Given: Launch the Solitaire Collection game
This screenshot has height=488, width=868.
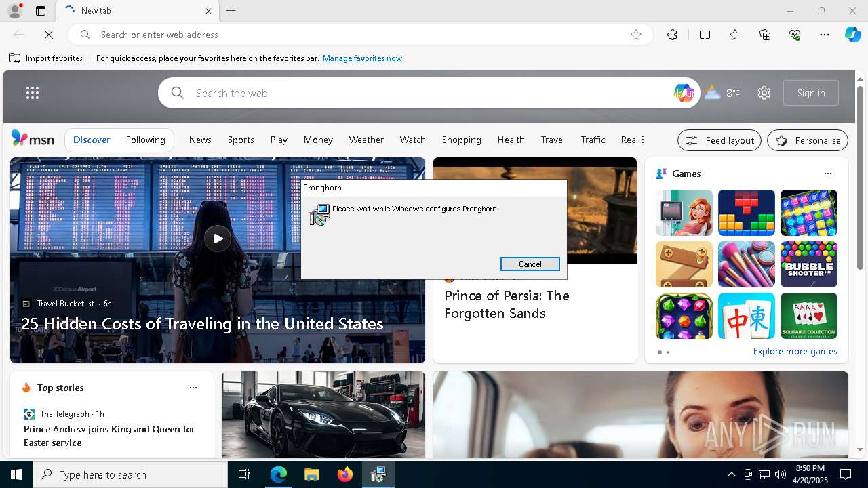Looking at the screenshot, I should point(808,316).
